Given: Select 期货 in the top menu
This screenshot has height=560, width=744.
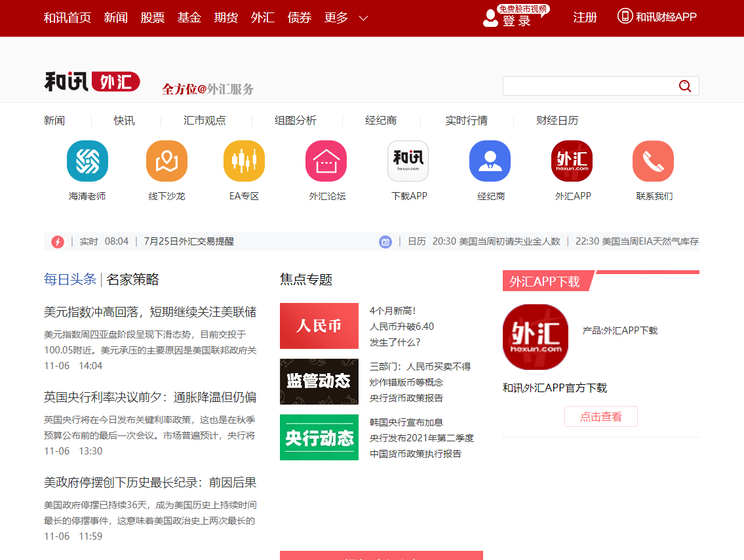Looking at the screenshot, I should pos(226,18).
